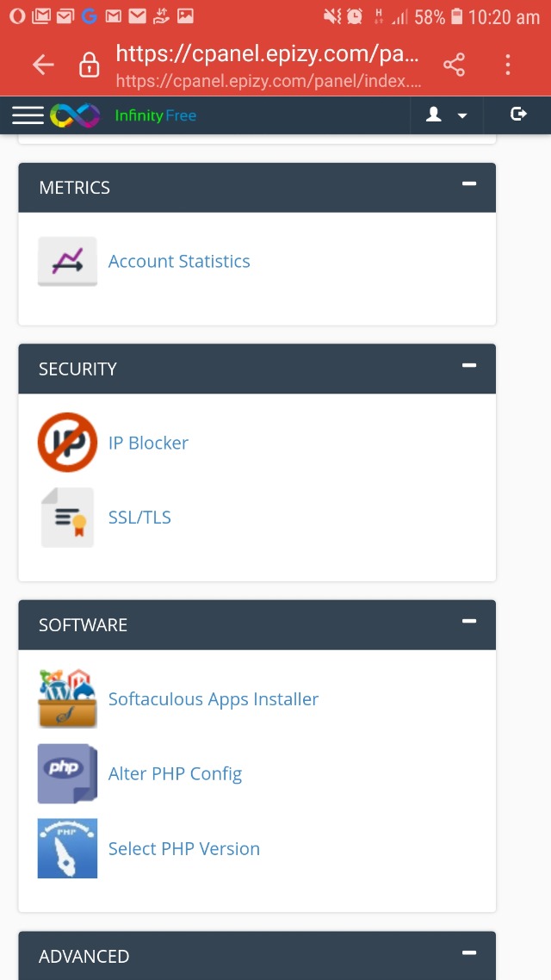Screen dimensions: 551x980
Task: Collapse the Metrics section
Action: 469,183
